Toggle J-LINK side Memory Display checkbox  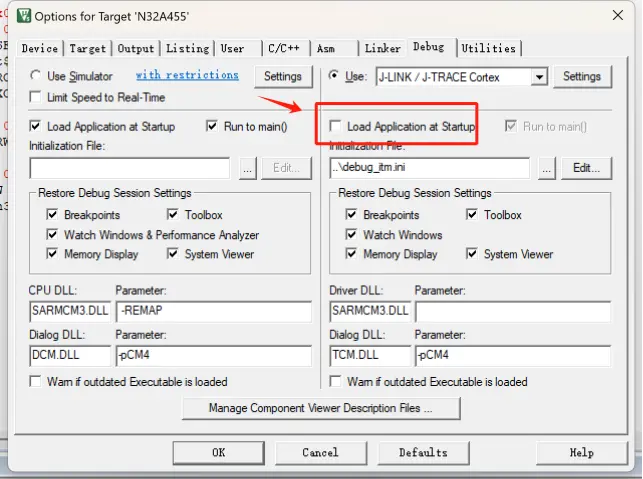coord(351,254)
